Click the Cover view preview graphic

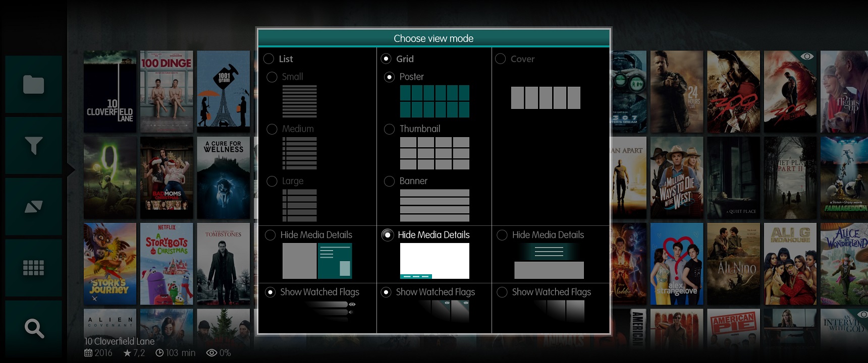[546, 98]
